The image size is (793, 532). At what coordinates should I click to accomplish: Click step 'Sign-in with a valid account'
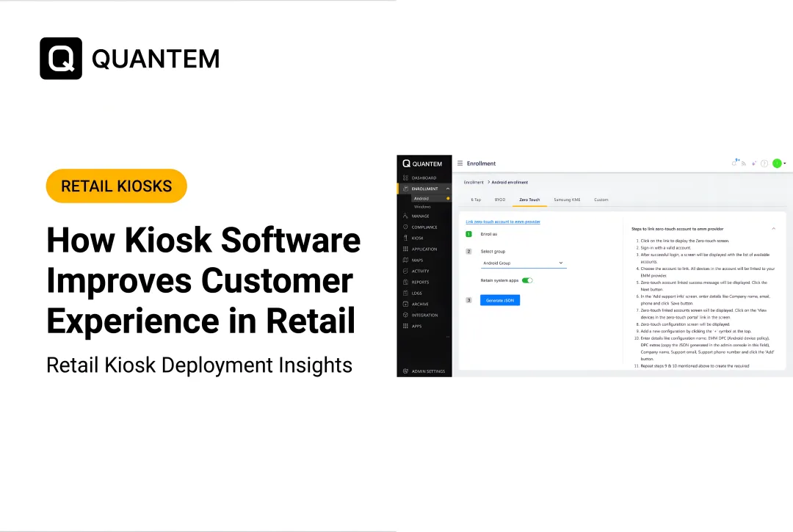coord(665,247)
